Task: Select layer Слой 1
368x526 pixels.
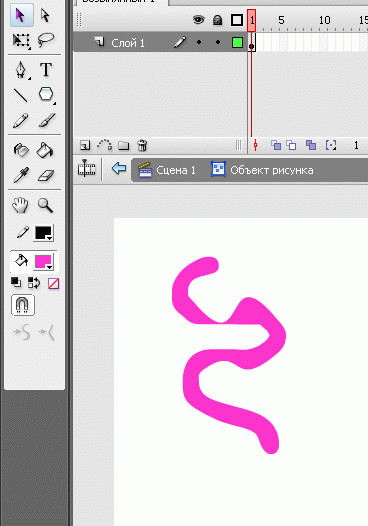Action: [x=160, y=42]
